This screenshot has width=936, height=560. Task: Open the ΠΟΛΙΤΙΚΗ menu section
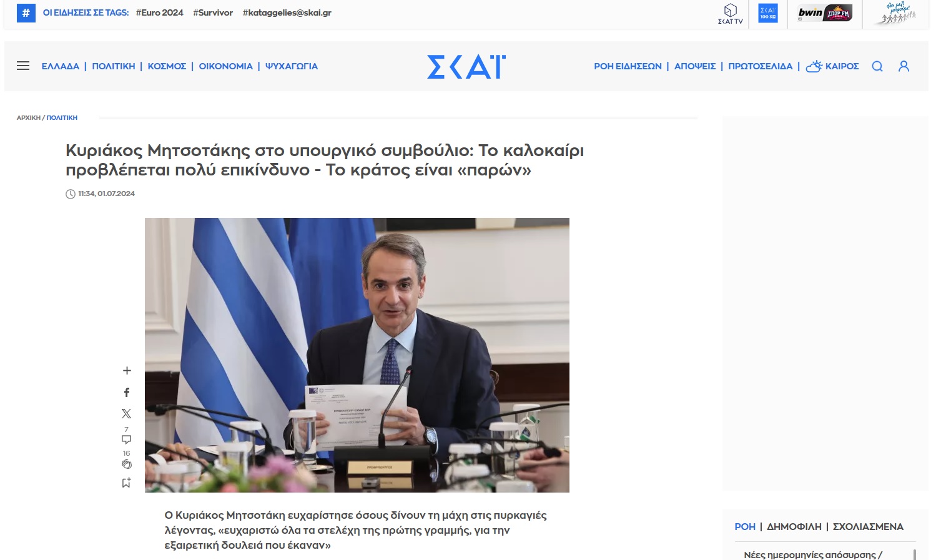point(114,66)
